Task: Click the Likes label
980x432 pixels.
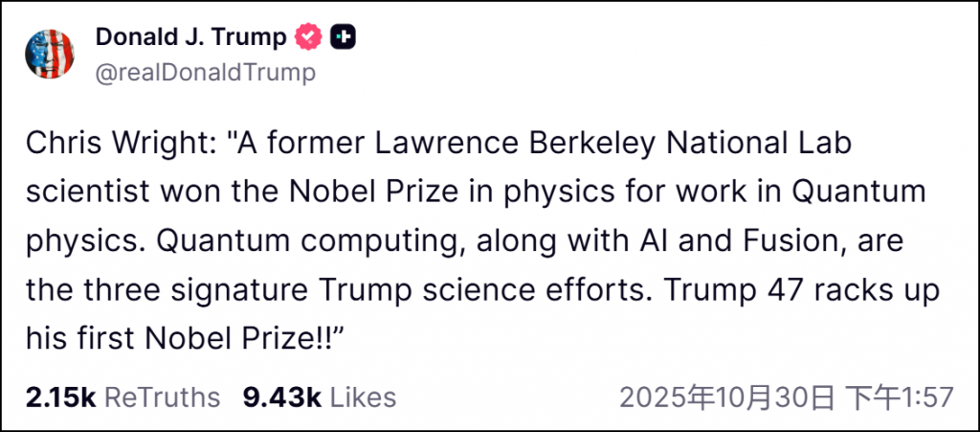Action: click(362, 398)
